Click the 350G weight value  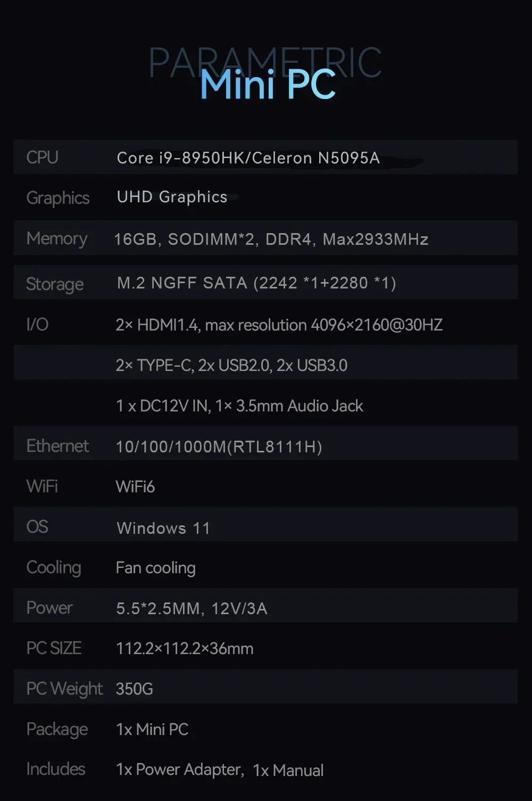[134, 689]
